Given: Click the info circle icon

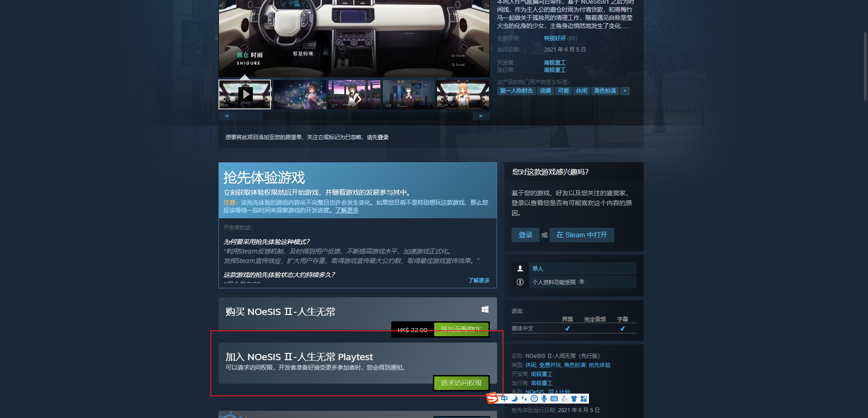Looking at the screenshot, I should point(520,282).
